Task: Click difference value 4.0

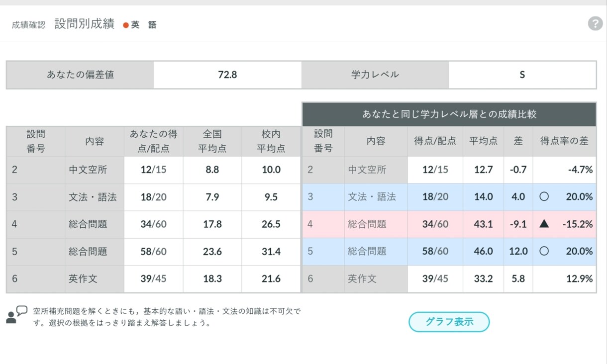Action: pos(518,196)
